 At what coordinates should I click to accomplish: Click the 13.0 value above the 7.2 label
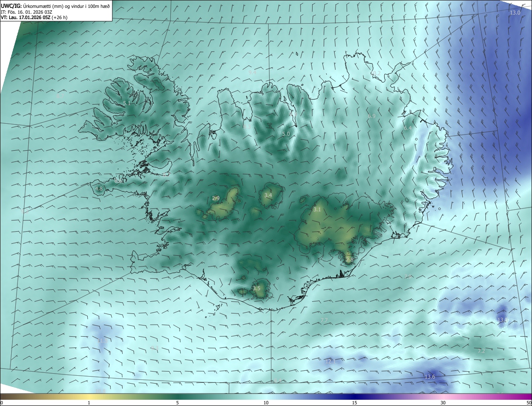(503, 319)
